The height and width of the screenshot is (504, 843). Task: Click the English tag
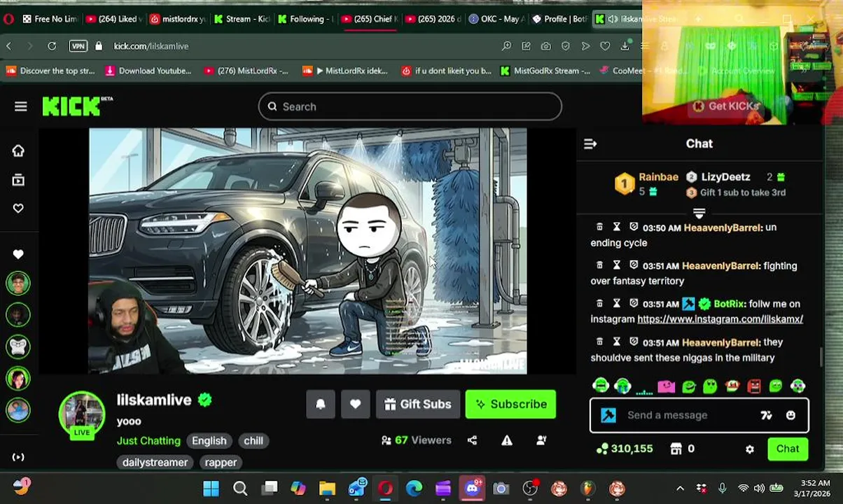(x=209, y=440)
